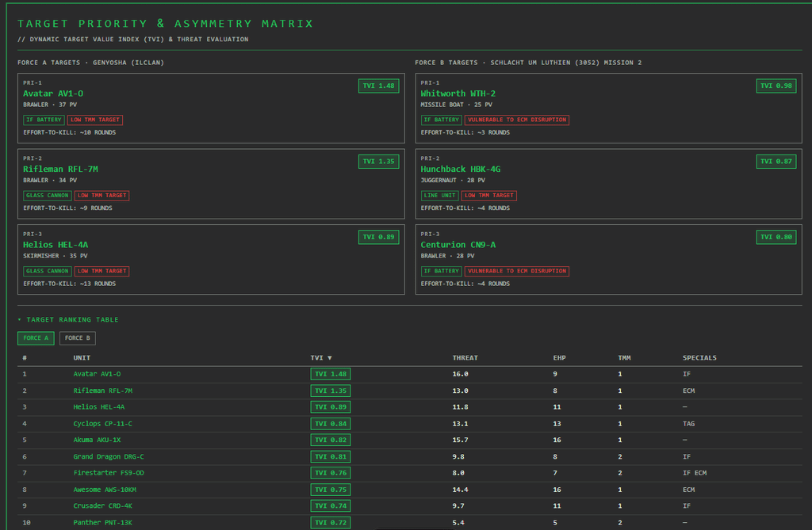The width and height of the screenshot is (812, 530).
Task: Click TVI 1.35 badge on Rifleman card
Action: [378, 162]
